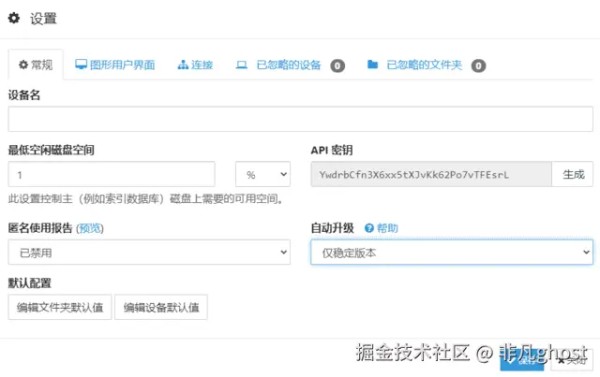The width and height of the screenshot is (600, 377).
Task: Click the API 密钥 key field
Action: [x=431, y=174]
